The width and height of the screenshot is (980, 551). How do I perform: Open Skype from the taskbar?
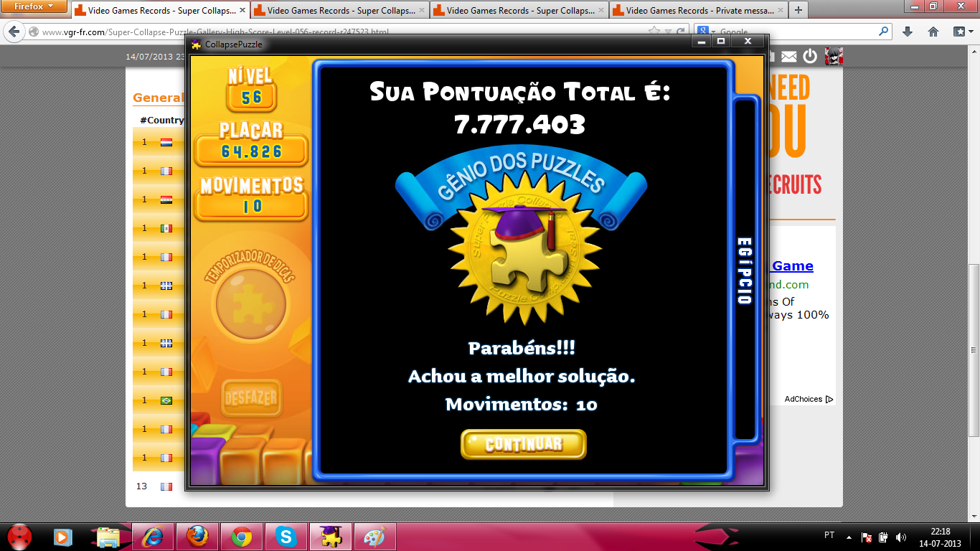point(286,536)
